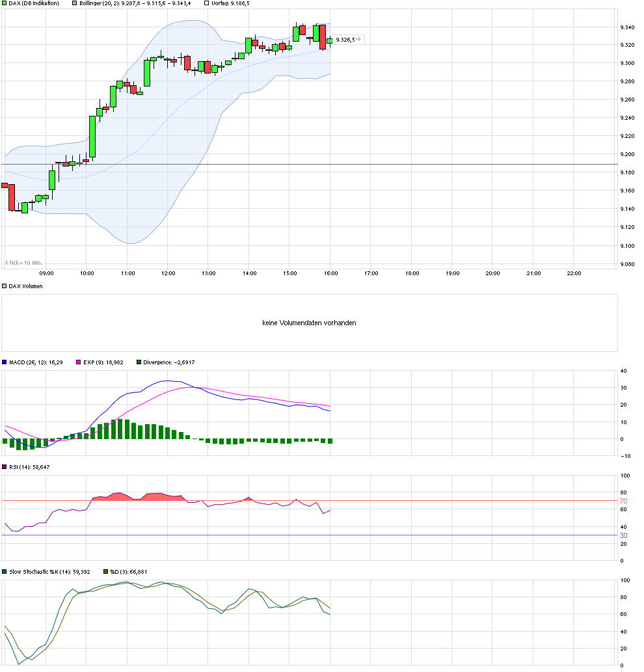Viewport: 644px width, 672px height.
Task: Select the magenta EXP (9) legend square
Action: point(77,362)
